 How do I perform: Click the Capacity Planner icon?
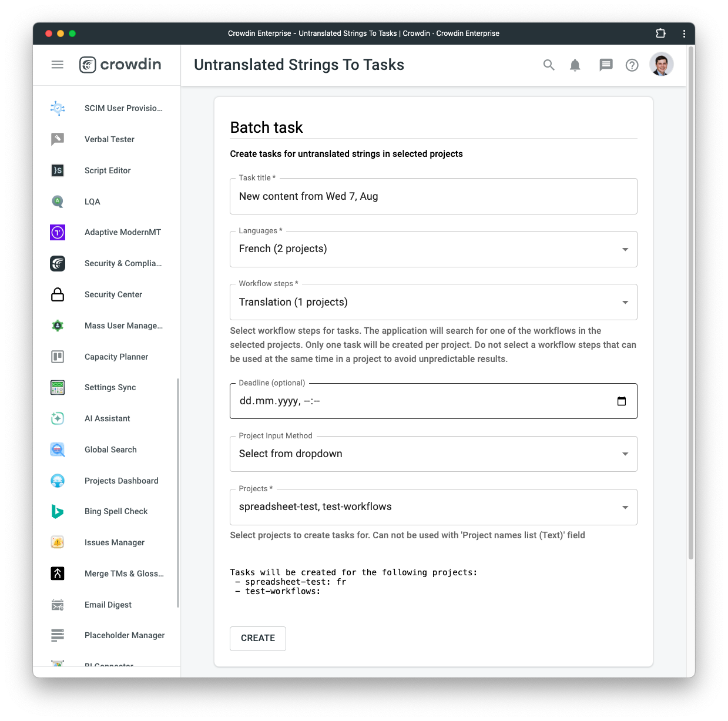(58, 357)
